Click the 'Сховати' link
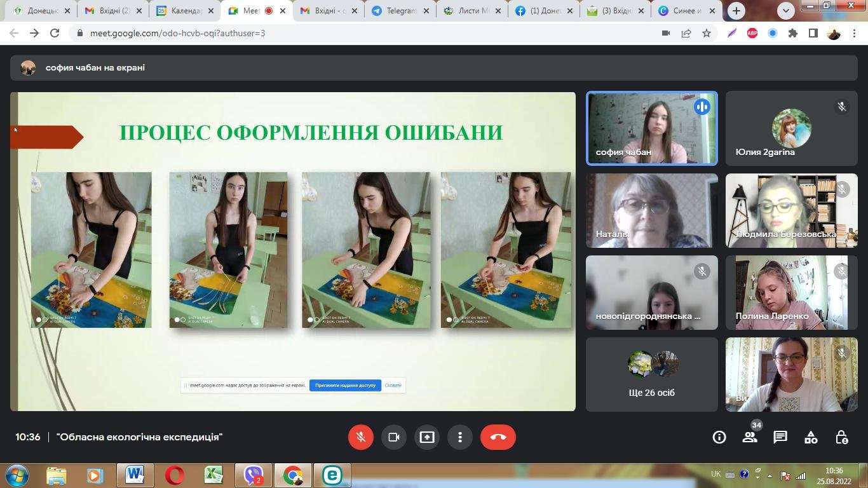Image resolution: width=868 pixels, height=488 pixels. click(393, 385)
